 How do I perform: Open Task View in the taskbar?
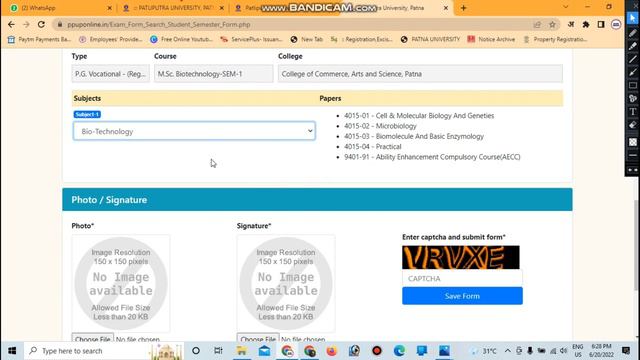pos(218,351)
